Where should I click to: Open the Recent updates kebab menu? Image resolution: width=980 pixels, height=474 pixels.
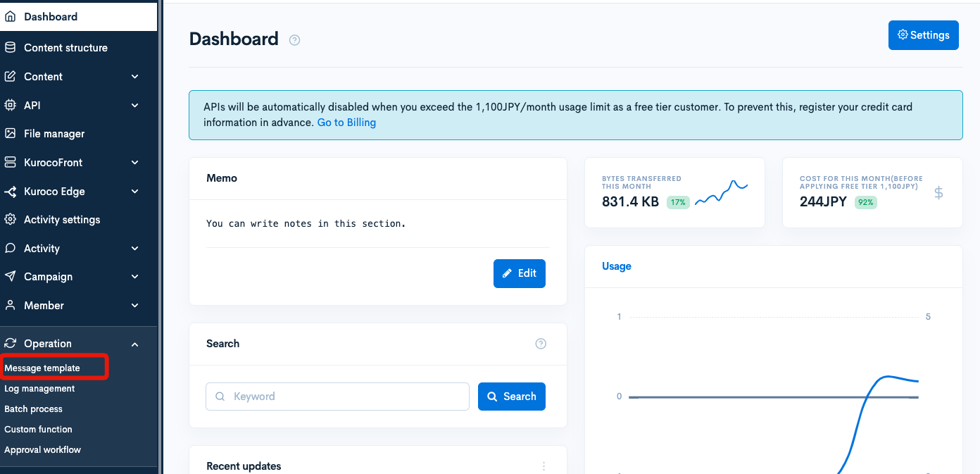544,466
